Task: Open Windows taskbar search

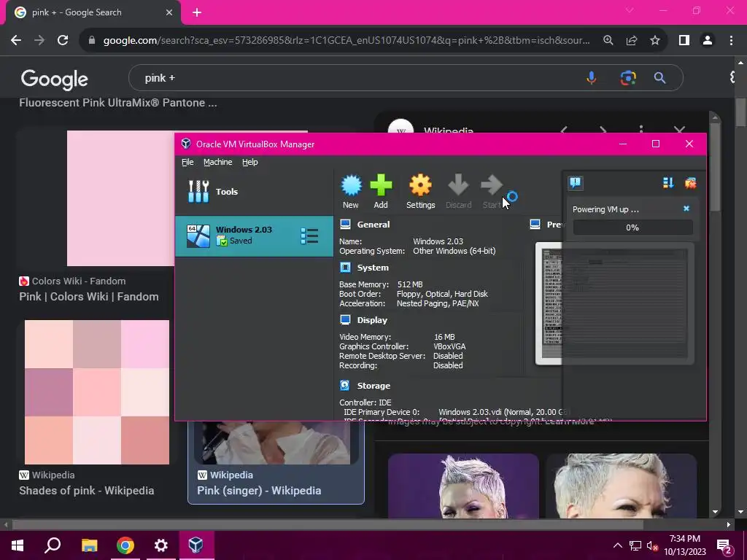Action: 53,545
